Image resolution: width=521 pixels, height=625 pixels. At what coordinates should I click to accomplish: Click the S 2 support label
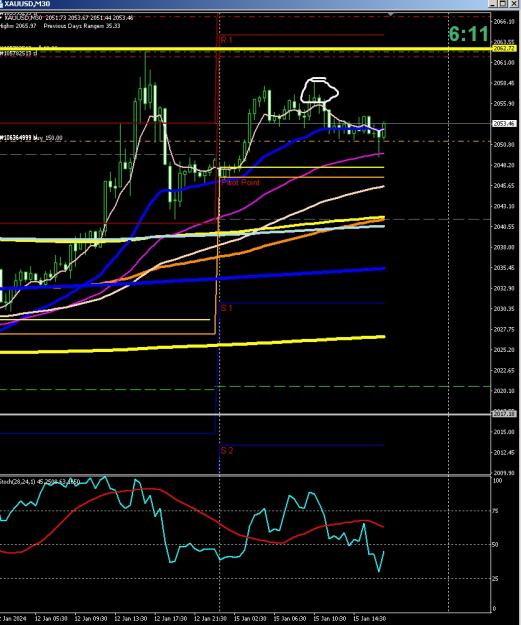pyautogui.click(x=226, y=450)
